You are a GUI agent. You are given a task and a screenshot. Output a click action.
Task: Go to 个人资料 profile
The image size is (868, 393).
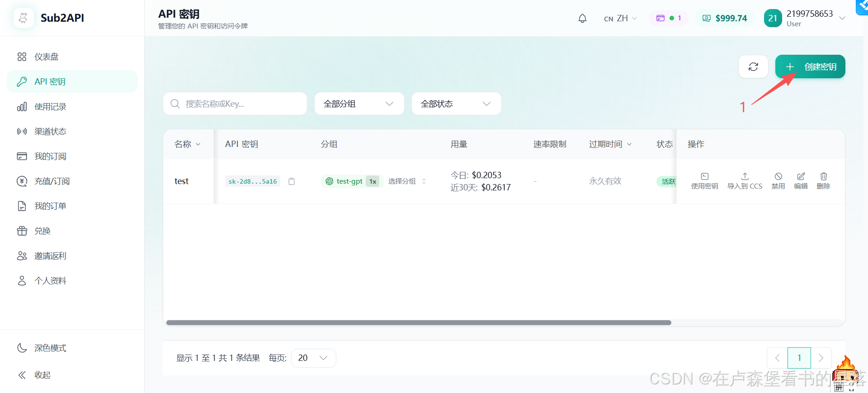coord(72,281)
